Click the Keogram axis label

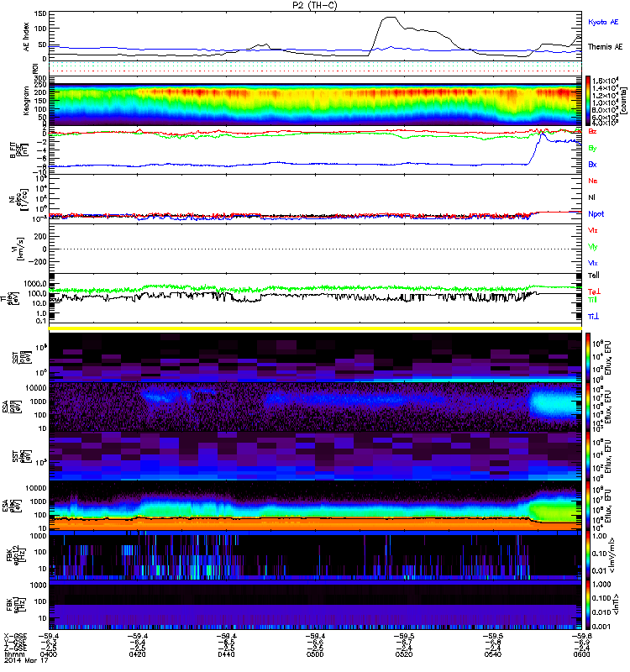tap(26, 101)
